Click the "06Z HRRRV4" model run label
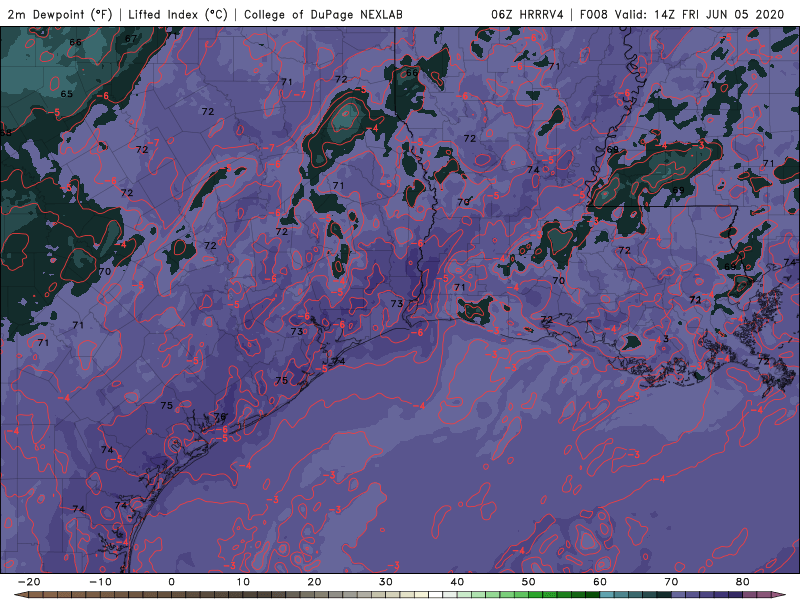Image resolution: width=800 pixels, height=600 pixels. [527, 14]
